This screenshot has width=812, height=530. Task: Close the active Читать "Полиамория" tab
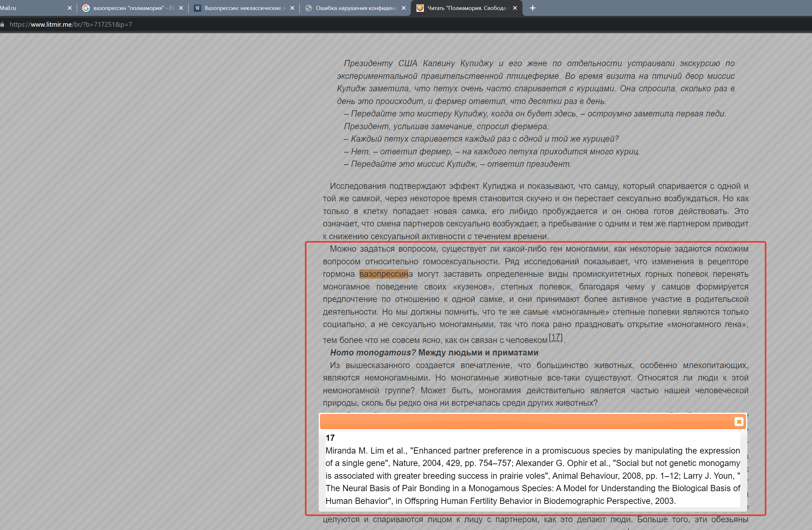point(515,8)
